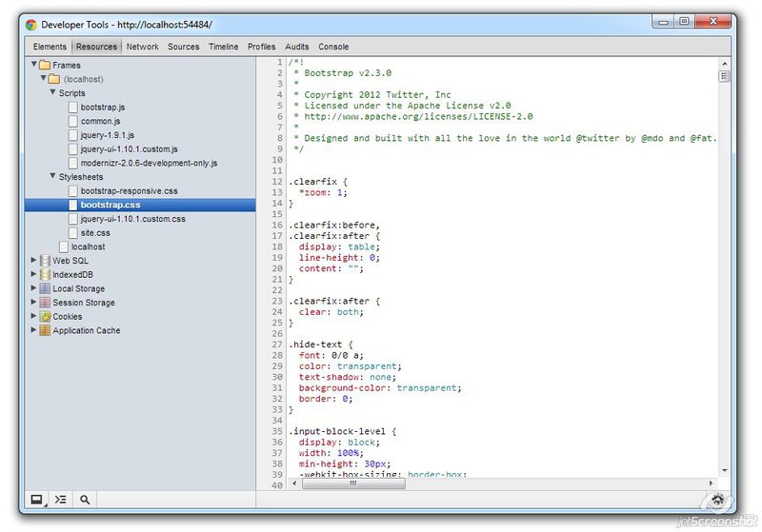Click the Application Cache icon
The image size is (762, 532).
(45, 330)
